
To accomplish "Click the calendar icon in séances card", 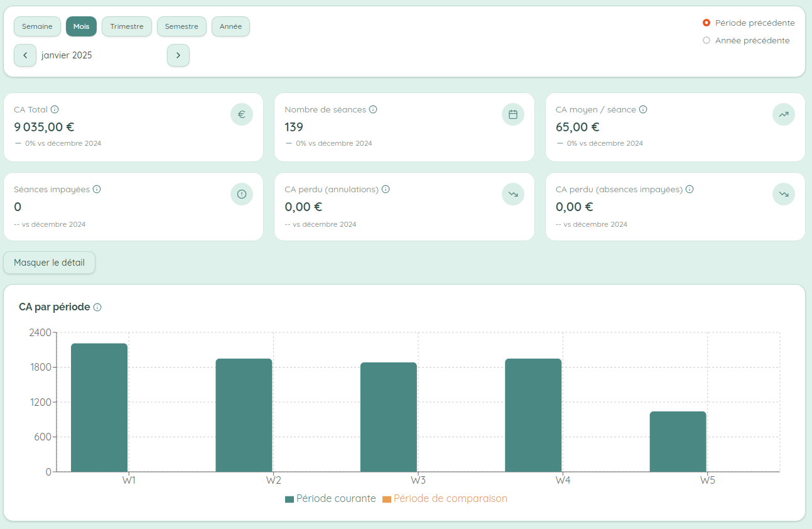I will tap(512, 114).
